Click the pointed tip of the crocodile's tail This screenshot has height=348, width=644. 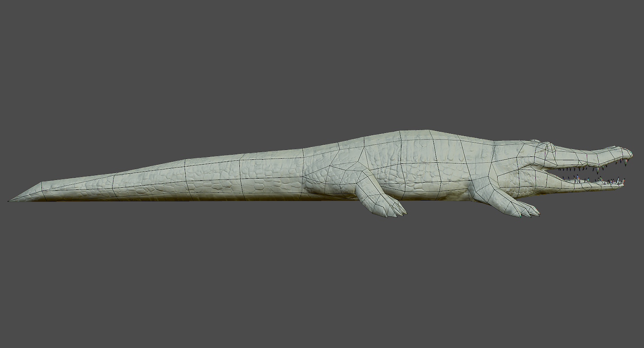[x=10, y=200]
